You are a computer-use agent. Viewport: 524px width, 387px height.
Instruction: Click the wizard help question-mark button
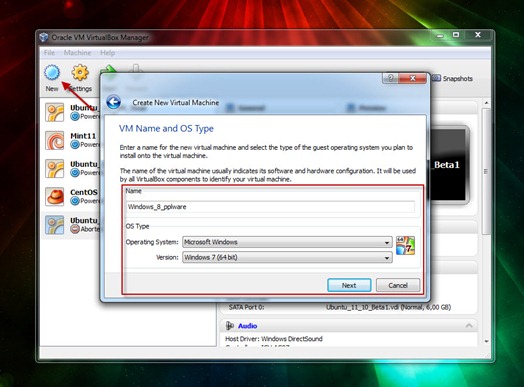point(390,78)
